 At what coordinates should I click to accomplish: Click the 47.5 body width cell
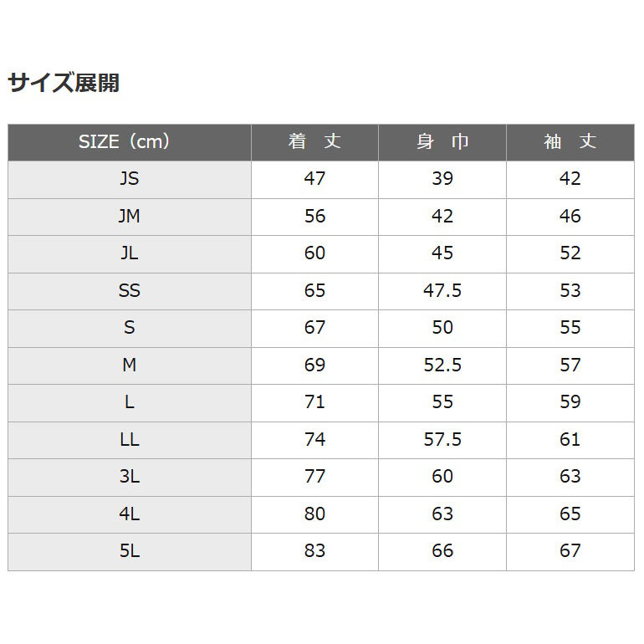442,291
